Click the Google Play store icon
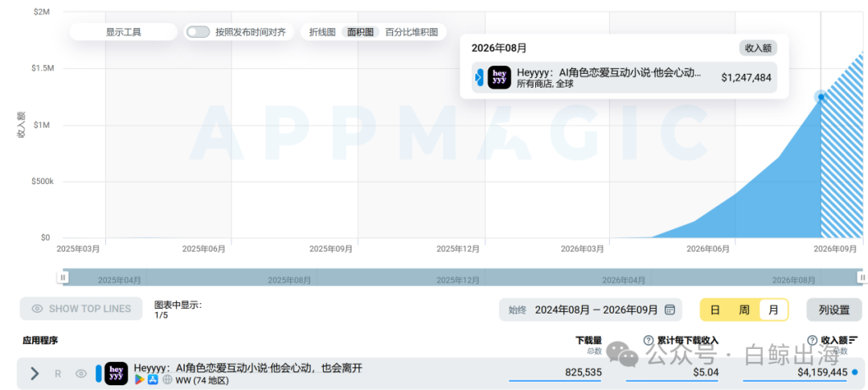The image size is (868, 390). tap(139, 380)
